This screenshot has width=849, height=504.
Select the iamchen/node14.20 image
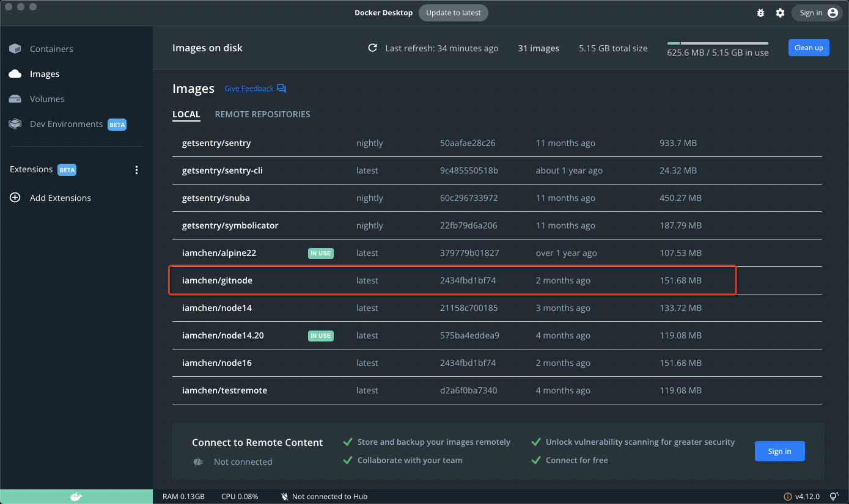click(497, 335)
